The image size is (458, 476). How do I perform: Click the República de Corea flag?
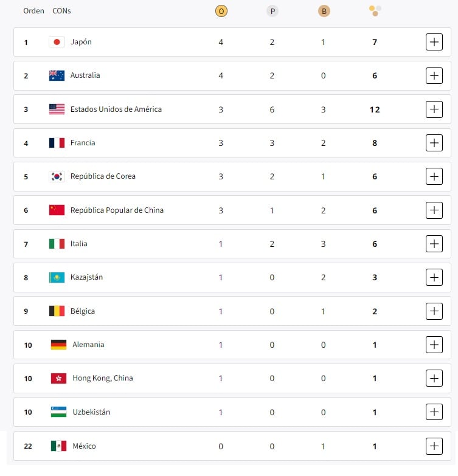click(57, 176)
